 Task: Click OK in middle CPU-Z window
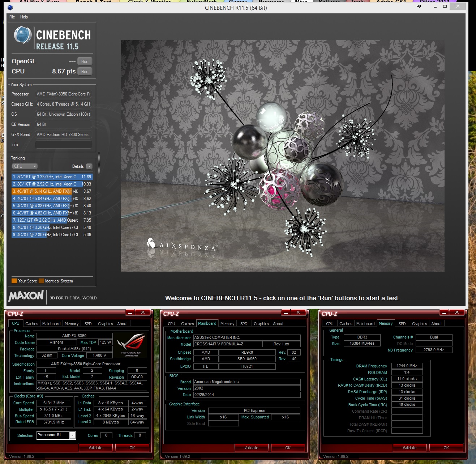click(288, 448)
